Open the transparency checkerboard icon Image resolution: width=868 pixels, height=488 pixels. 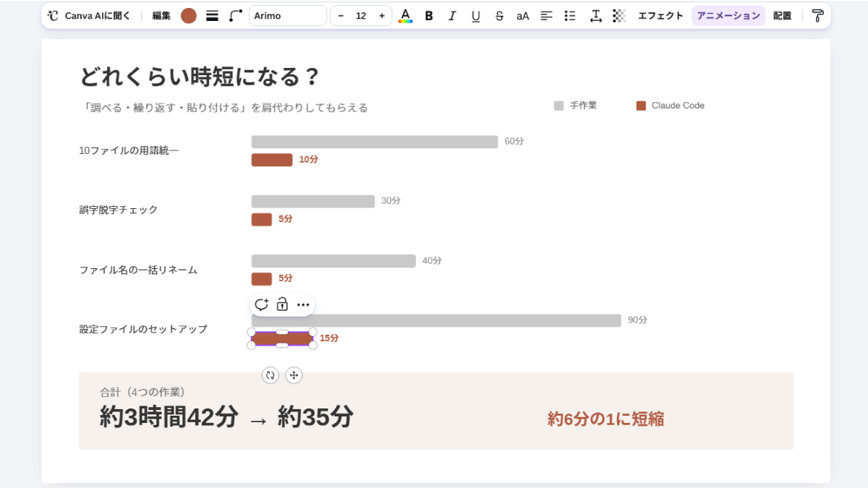619,16
